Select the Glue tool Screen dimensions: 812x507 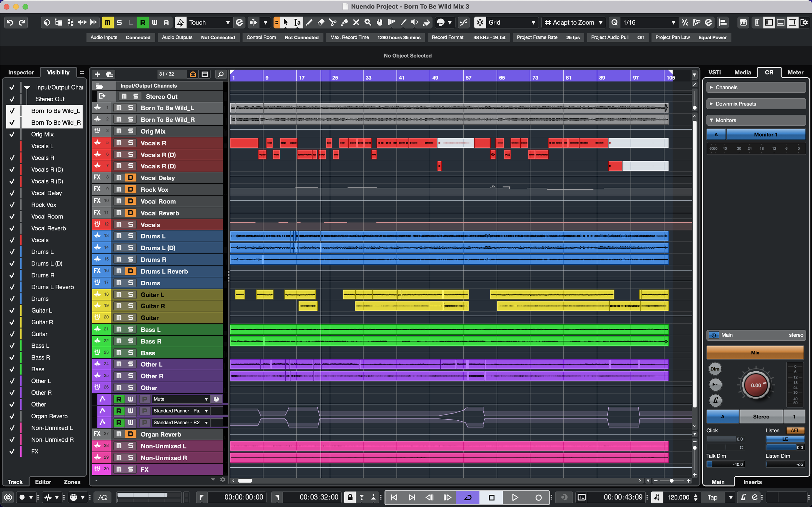click(x=344, y=22)
